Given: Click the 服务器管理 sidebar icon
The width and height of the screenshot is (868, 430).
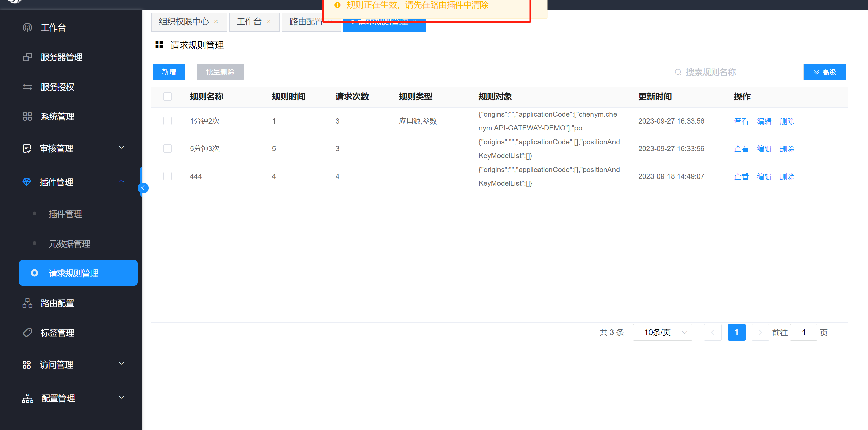Looking at the screenshot, I should tap(27, 57).
